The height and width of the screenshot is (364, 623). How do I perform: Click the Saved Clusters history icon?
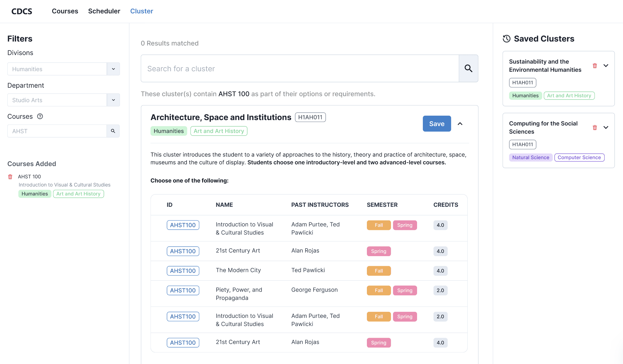pos(506,39)
